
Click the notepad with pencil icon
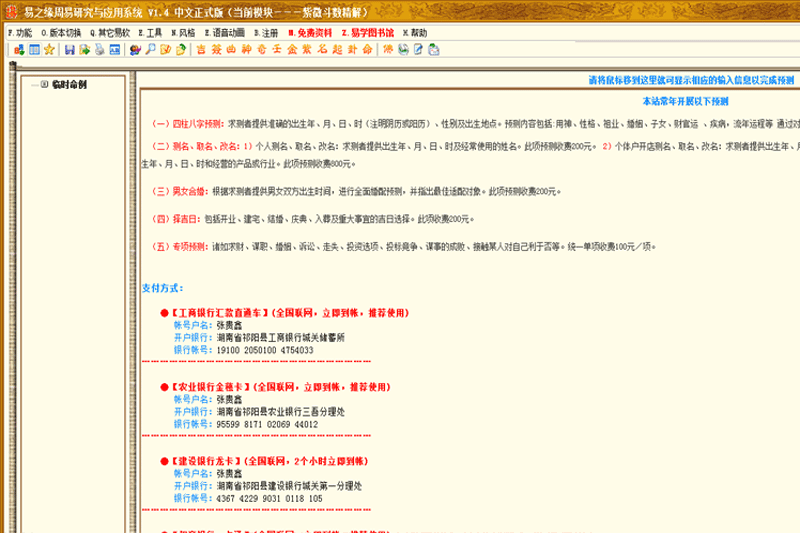418,49
